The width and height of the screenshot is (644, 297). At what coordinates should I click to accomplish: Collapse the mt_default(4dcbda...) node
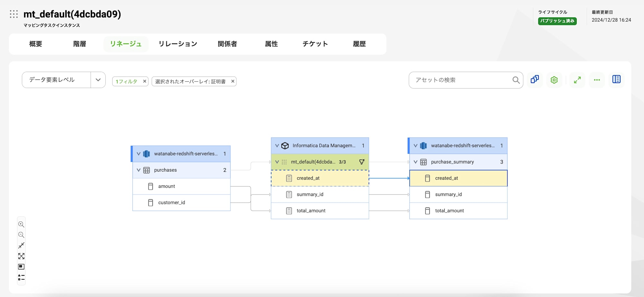click(x=277, y=162)
